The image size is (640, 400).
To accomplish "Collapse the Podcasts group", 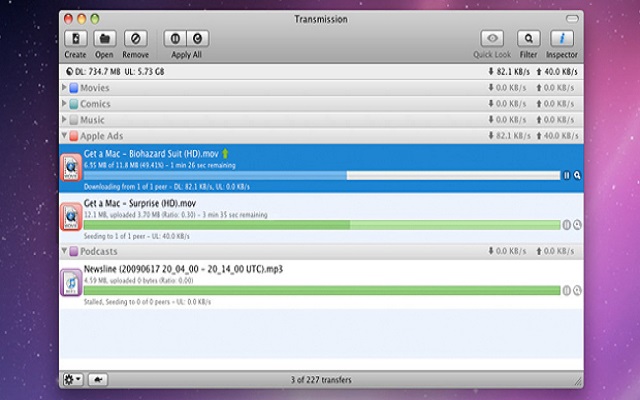I will click(66, 251).
